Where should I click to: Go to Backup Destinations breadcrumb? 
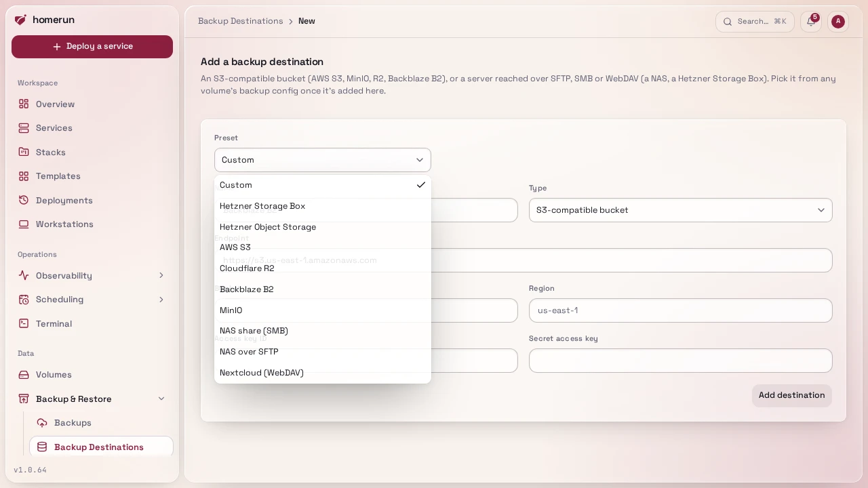[241, 21]
